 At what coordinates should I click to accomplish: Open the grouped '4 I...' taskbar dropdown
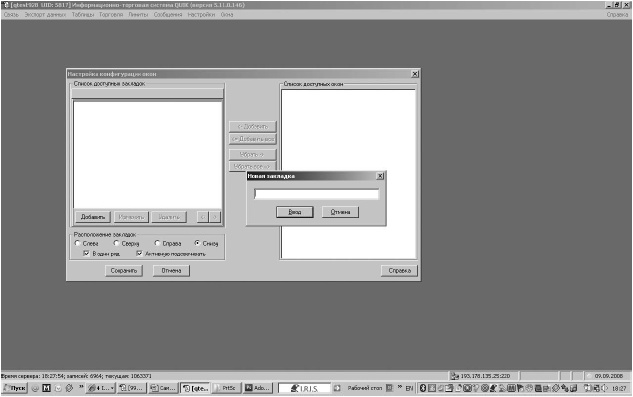101,388
